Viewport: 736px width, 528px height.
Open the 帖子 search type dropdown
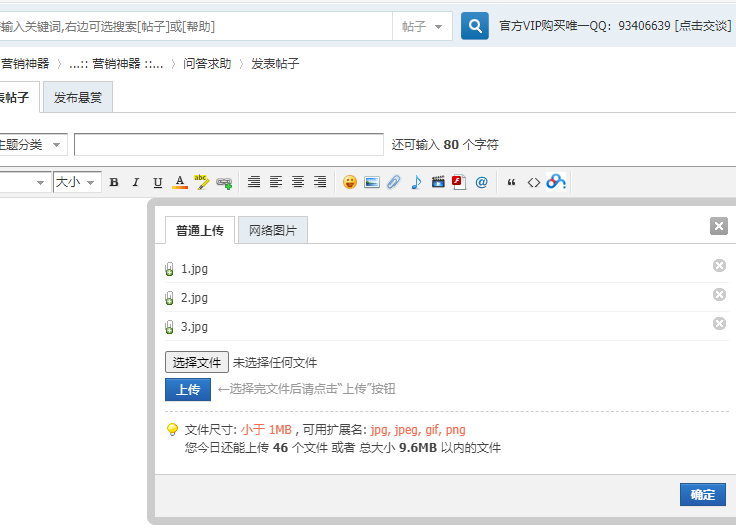422,26
